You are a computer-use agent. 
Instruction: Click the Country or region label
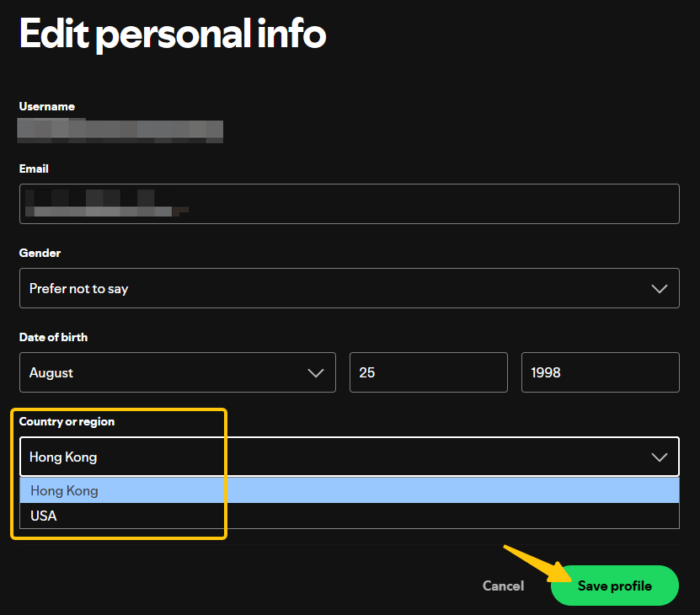[67, 421]
